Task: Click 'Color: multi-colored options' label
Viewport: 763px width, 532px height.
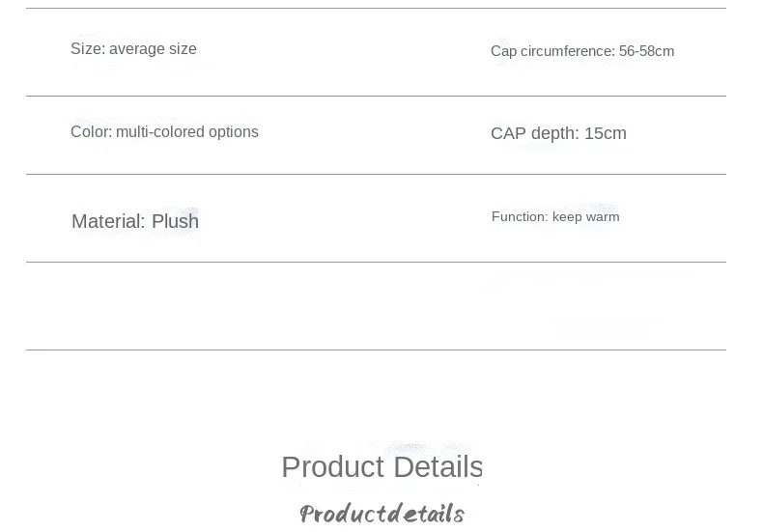Action: click(x=164, y=132)
